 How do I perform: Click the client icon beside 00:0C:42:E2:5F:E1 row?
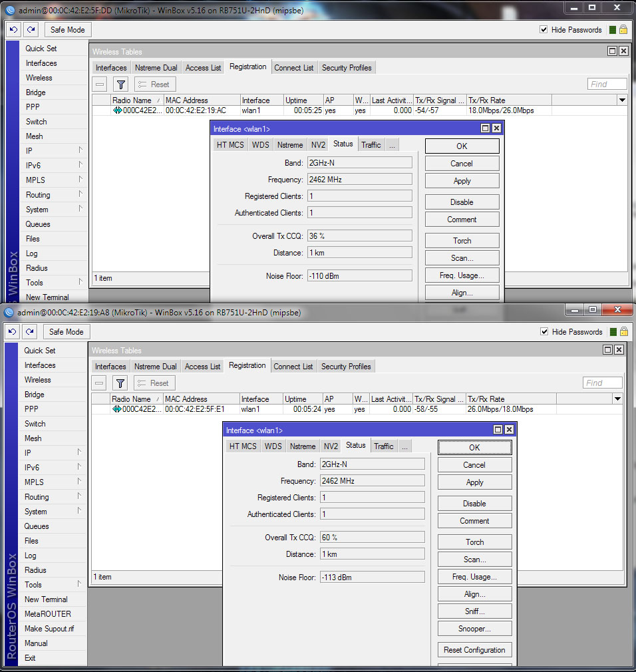[x=117, y=409]
